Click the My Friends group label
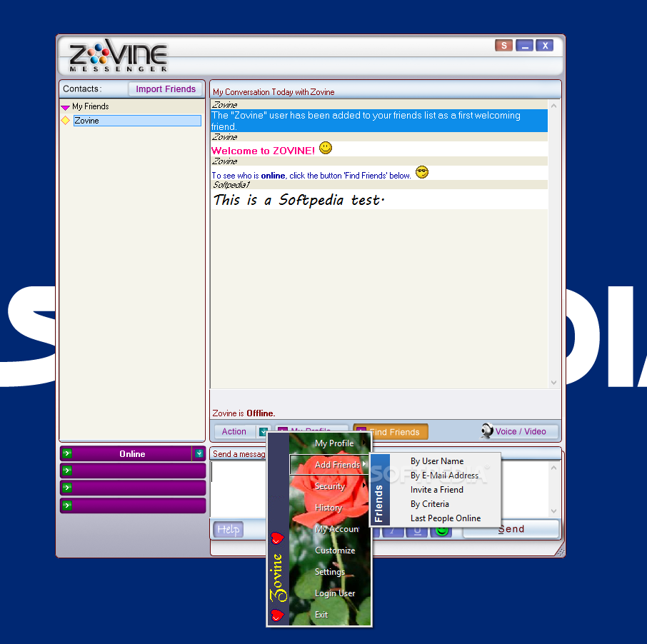Image resolution: width=647 pixels, height=644 pixels. 91,106
